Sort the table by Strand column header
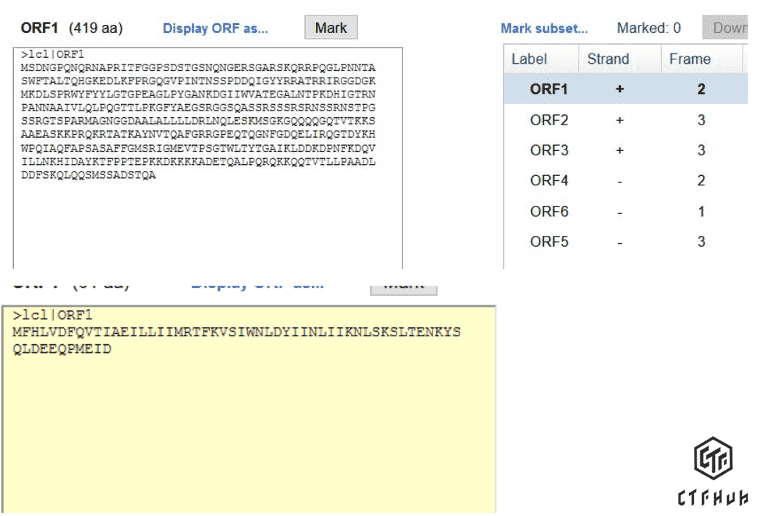The image size is (758, 516). tap(608, 59)
